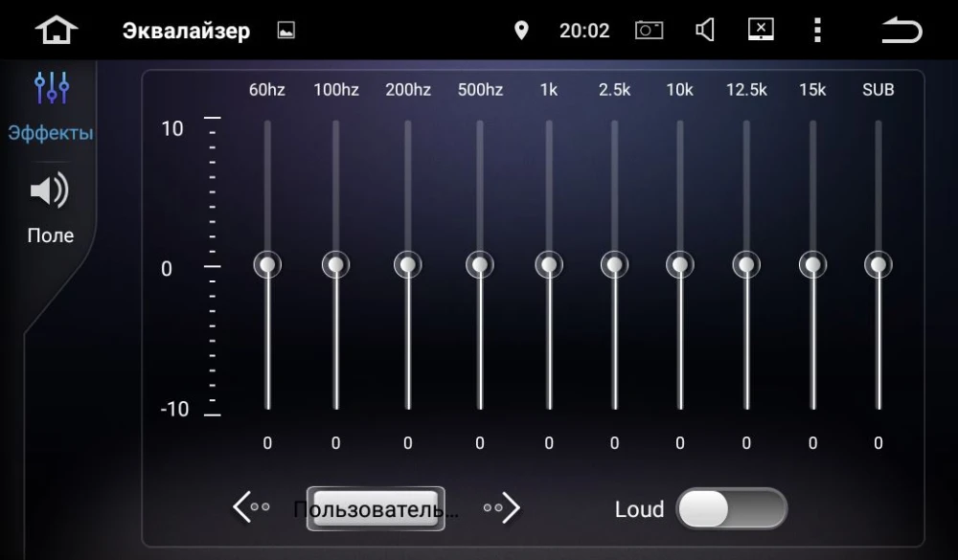Go back with the return arrow icon
The height and width of the screenshot is (560, 958).
[901, 30]
